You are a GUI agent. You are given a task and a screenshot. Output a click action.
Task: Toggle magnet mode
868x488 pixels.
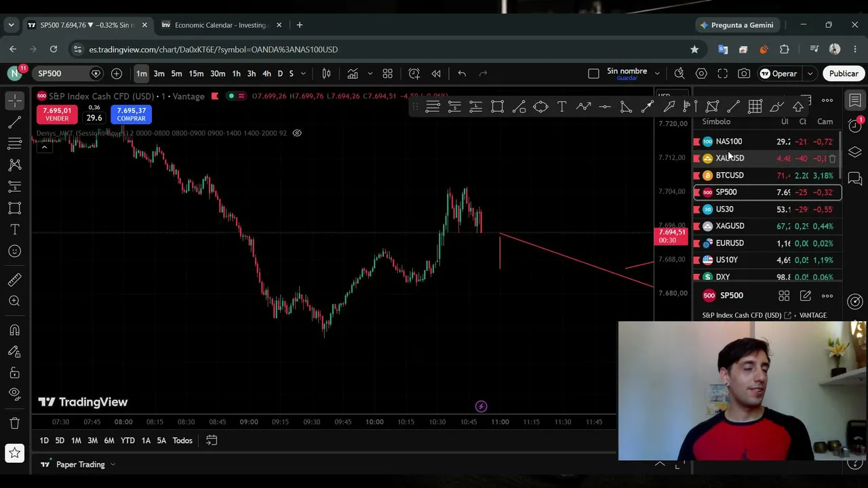click(x=15, y=330)
